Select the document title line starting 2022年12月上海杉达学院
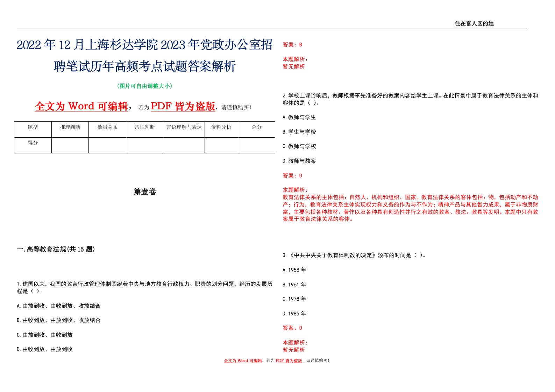The width and height of the screenshot is (555, 392). (x=144, y=45)
